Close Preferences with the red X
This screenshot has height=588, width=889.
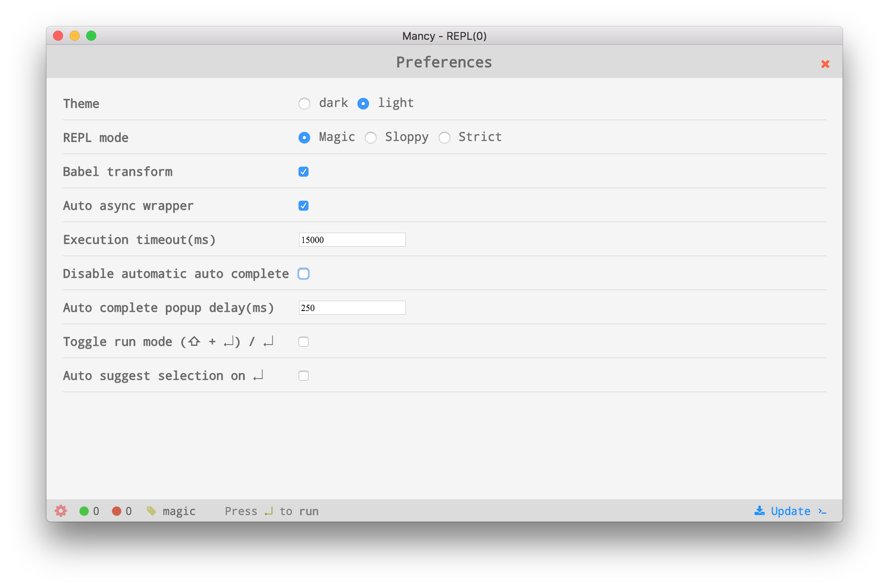point(825,64)
